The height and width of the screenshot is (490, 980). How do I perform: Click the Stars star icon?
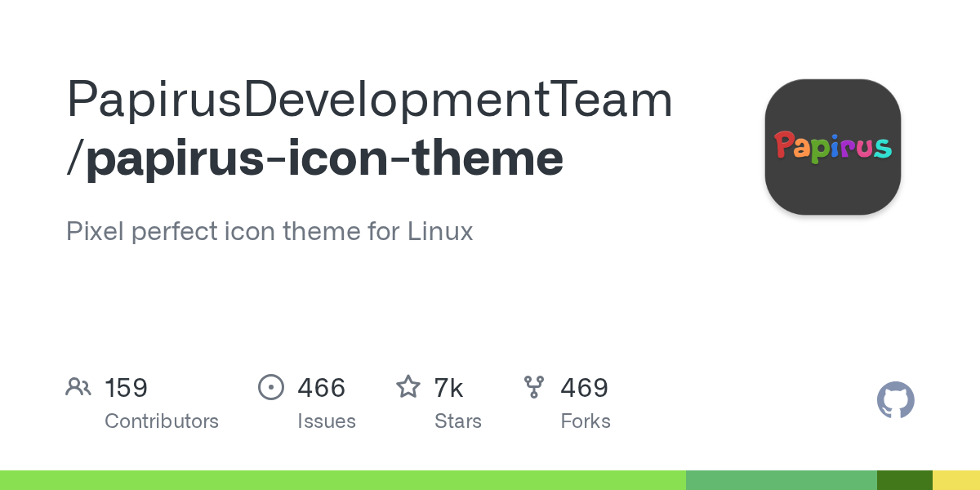point(408,387)
